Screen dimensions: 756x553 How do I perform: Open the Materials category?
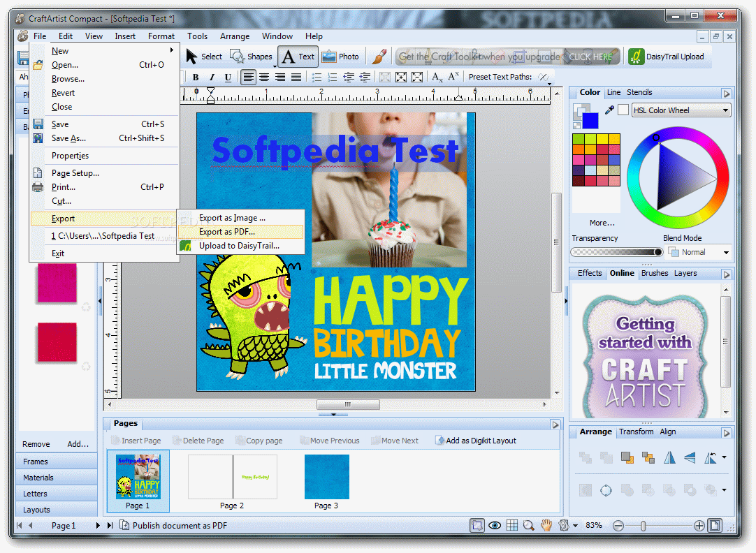(57, 478)
